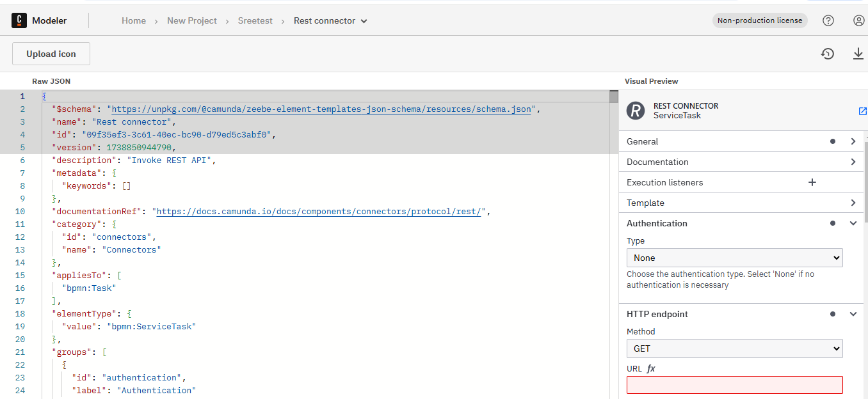Click the Camunda Modeler logo icon
This screenshot has width=868, height=399.
tap(19, 20)
